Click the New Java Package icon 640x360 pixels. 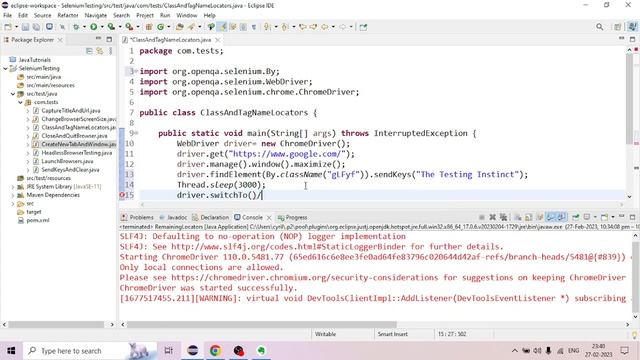click(149, 27)
